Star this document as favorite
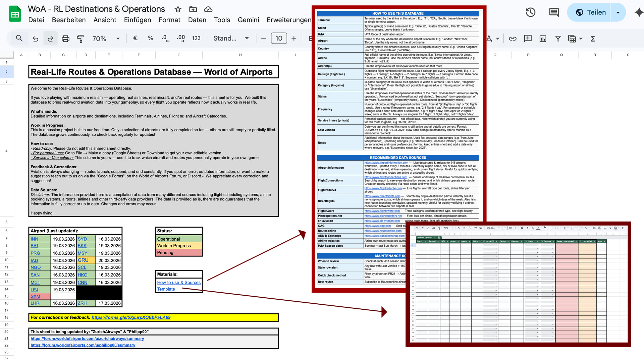This screenshot has width=644, height=359. pos(178,9)
